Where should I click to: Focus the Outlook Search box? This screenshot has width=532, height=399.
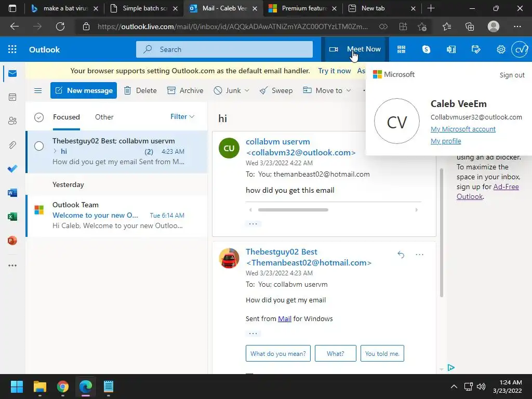click(224, 49)
